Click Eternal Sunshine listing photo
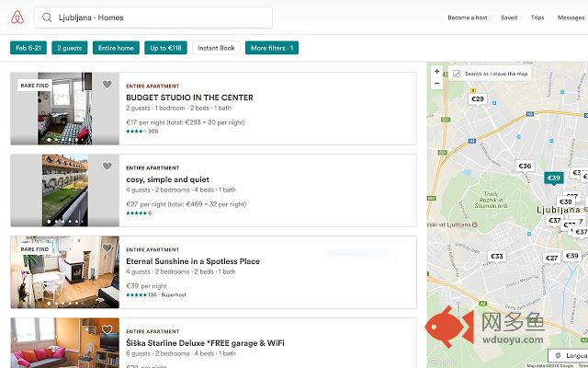The image size is (588, 368). coord(64,272)
